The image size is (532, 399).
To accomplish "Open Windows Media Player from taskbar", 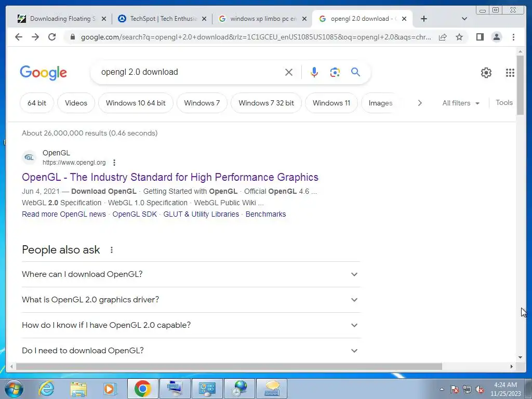I will coord(110,389).
